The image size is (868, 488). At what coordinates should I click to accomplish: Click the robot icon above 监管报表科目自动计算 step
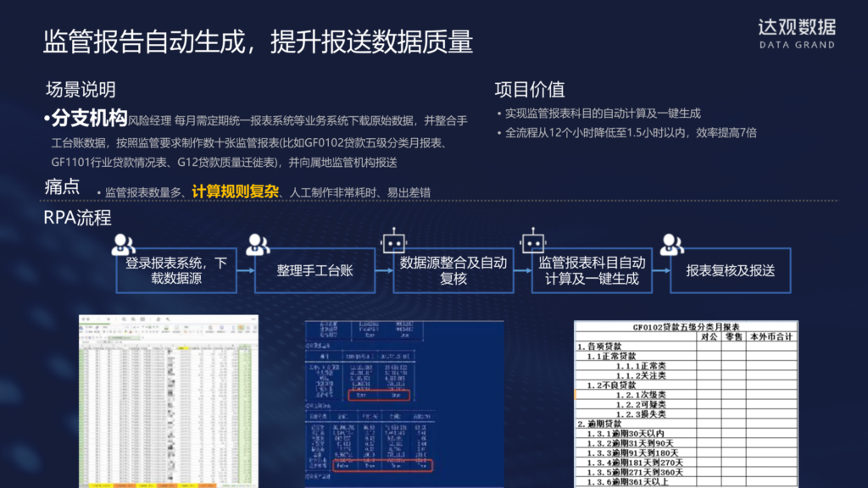(x=532, y=241)
